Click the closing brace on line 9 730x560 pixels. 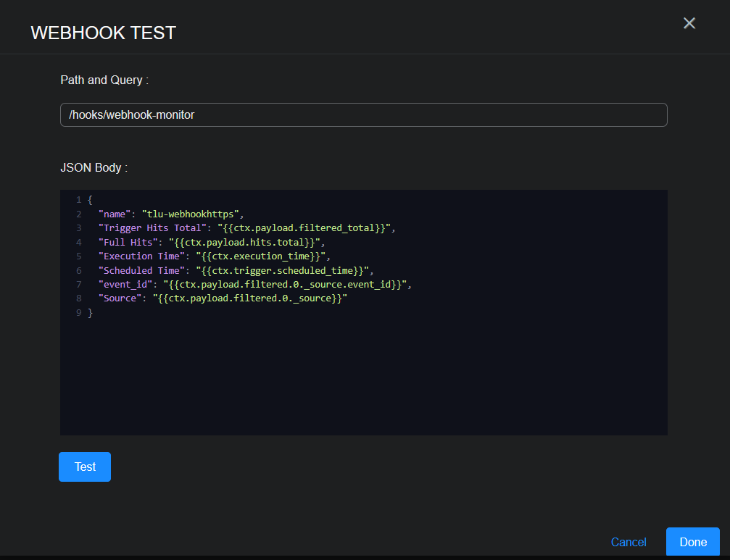pos(91,313)
